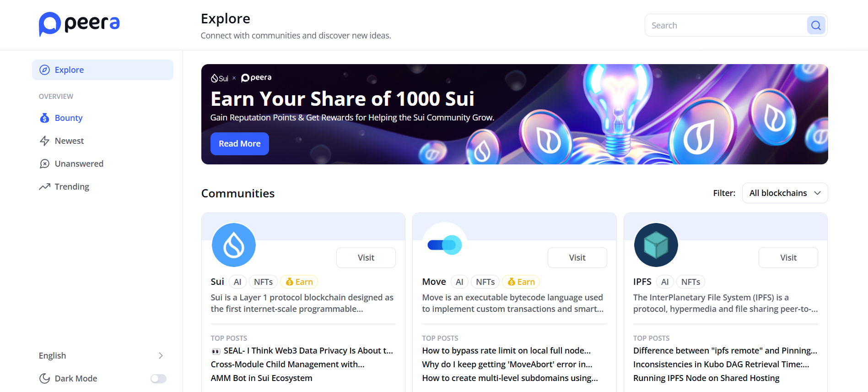Select the Explore sidebar item
Screen dimensions: 868x392
coord(102,70)
